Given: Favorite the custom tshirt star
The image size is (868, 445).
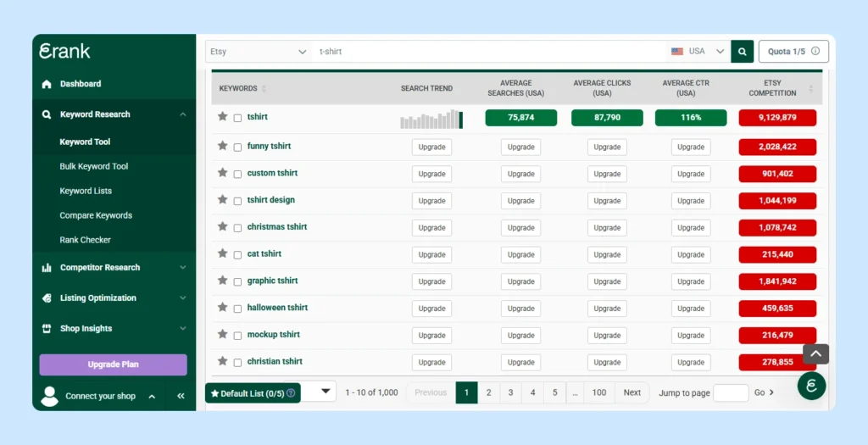Looking at the screenshot, I should tap(223, 173).
